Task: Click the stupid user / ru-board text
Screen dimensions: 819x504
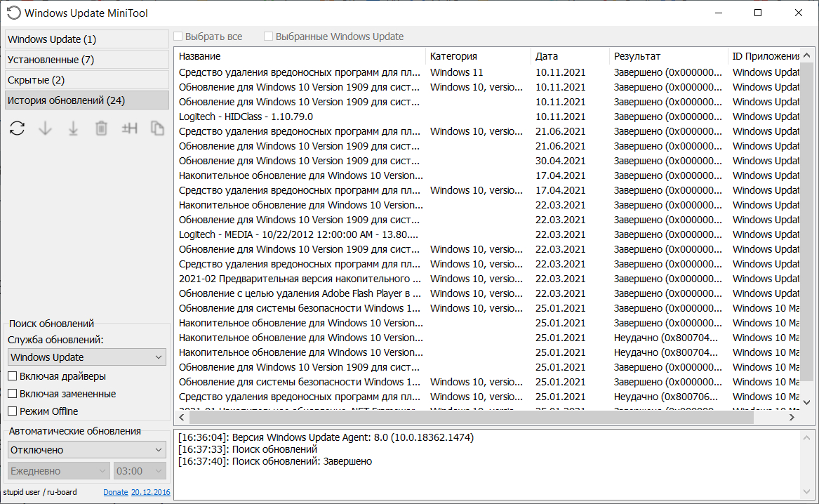Action: (40, 492)
